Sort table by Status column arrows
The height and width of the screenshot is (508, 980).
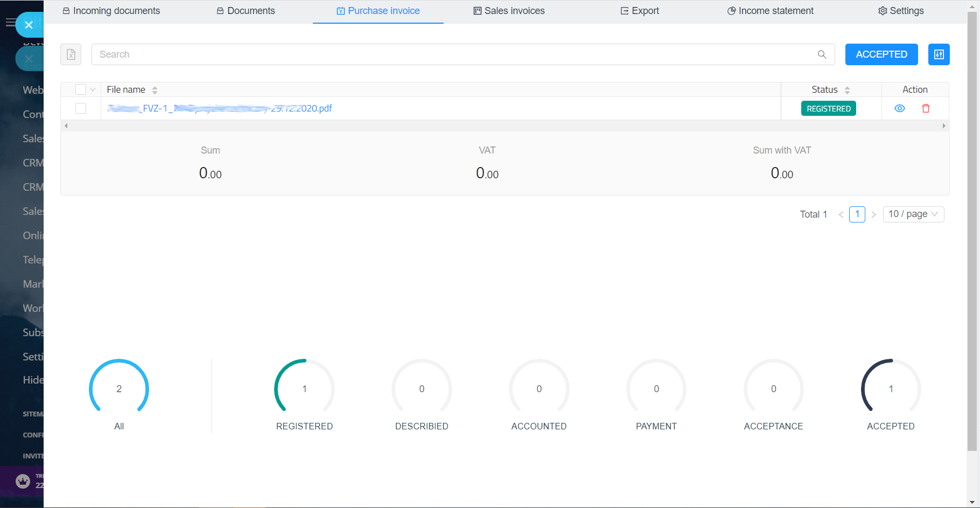tap(847, 90)
